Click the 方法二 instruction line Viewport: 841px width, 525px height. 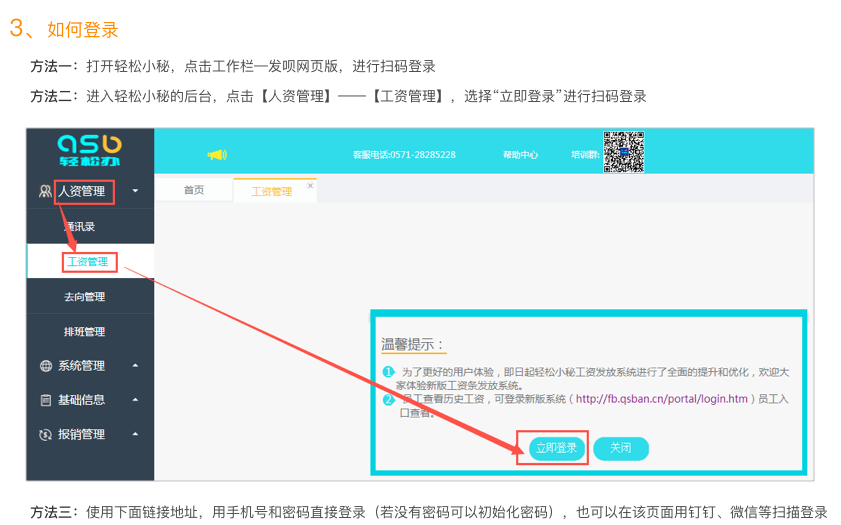click(x=338, y=97)
